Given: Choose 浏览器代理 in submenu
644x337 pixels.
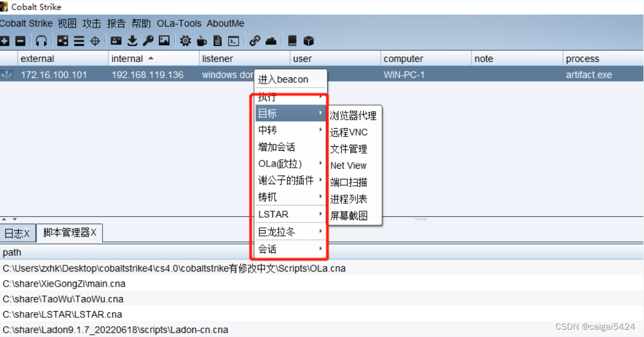Looking at the screenshot, I should [354, 116].
